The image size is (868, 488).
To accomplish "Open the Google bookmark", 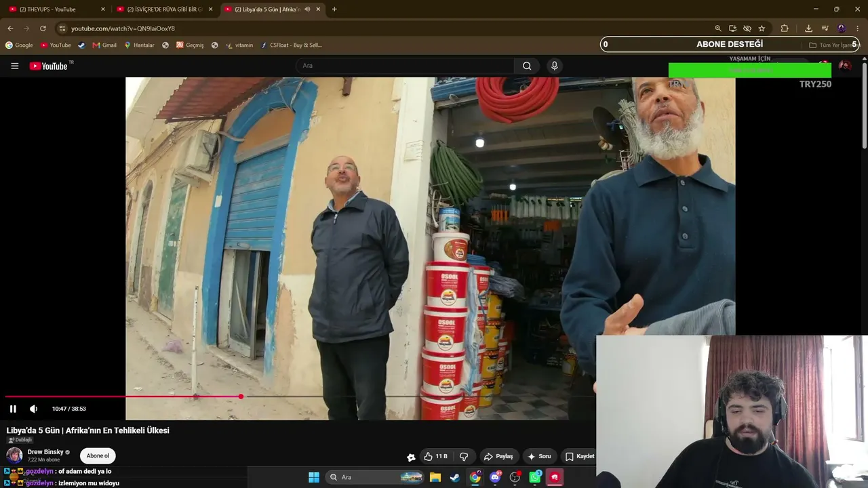I will tap(19, 45).
